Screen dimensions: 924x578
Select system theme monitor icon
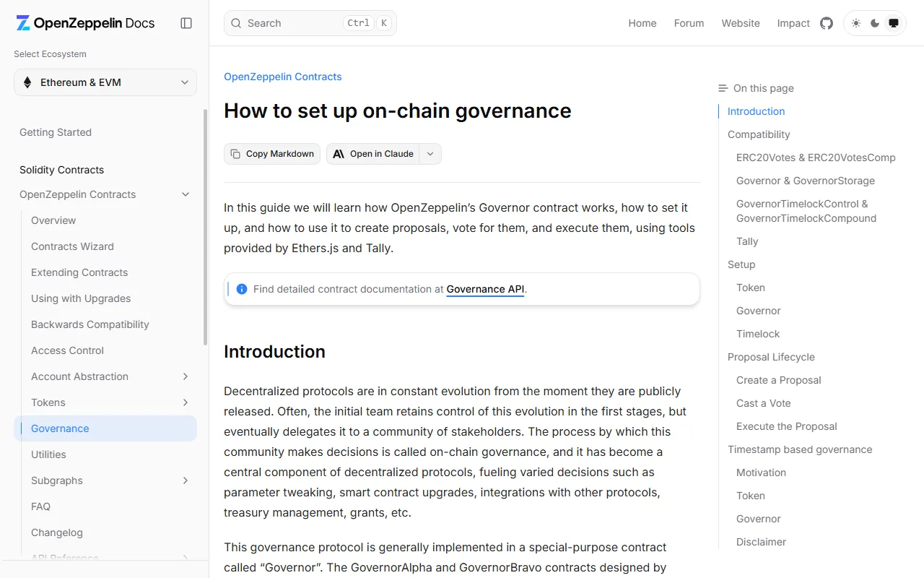[894, 23]
